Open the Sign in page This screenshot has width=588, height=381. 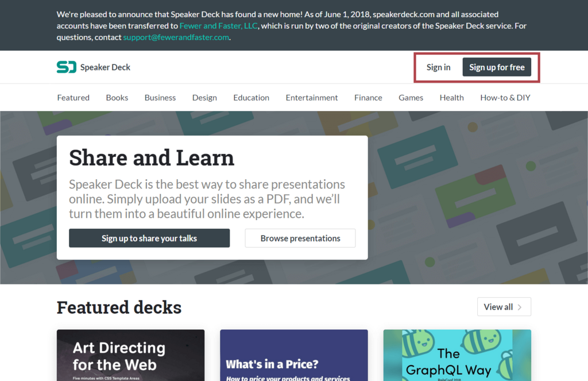(x=438, y=67)
